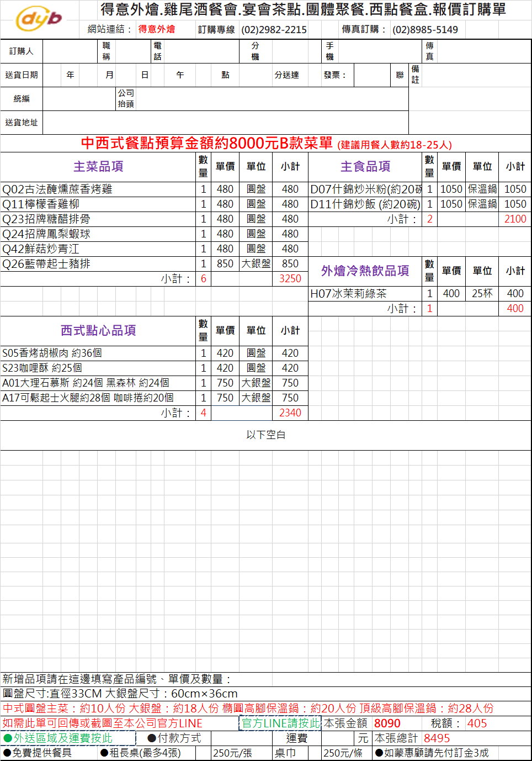Click the dyb company logo

pos(39,19)
